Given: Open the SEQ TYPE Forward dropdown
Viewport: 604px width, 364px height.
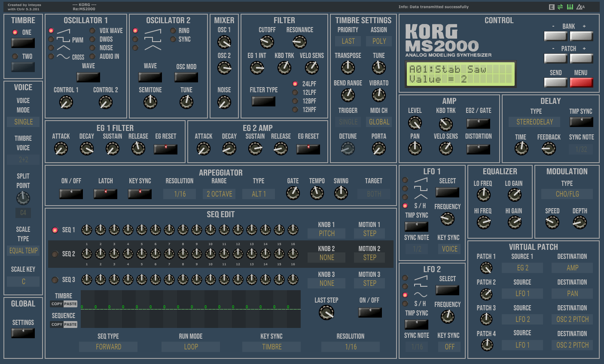Looking at the screenshot, I should pos(108,347).
